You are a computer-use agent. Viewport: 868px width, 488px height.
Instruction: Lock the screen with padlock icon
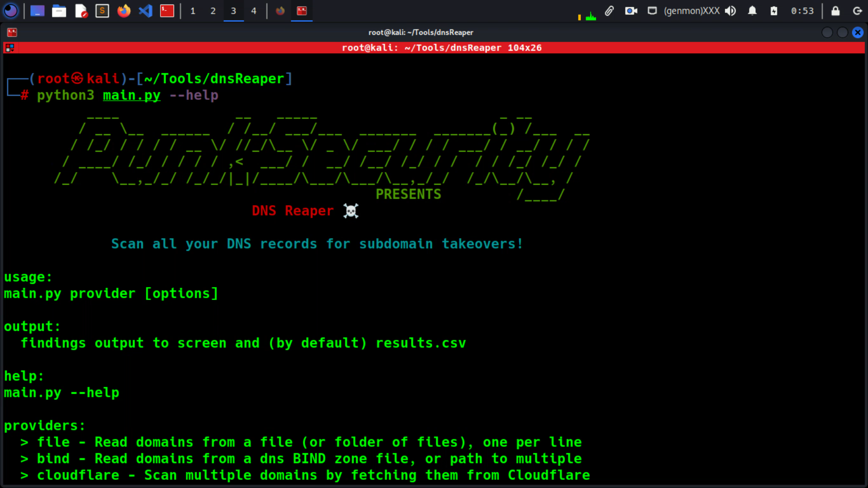[835, 11]
